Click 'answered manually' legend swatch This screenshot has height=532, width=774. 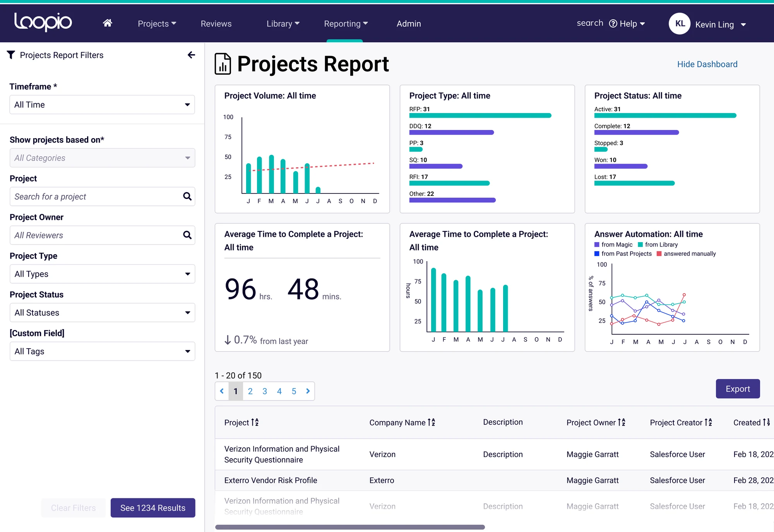pos(659,254)
